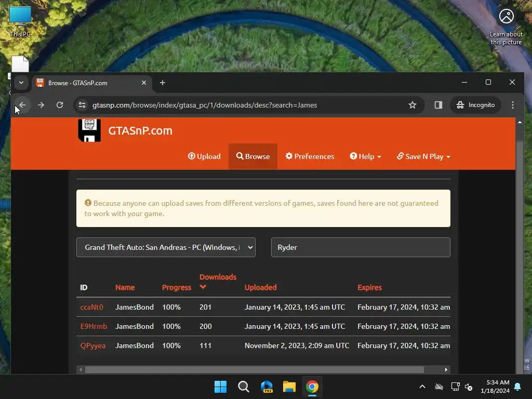
Task: Click the Incognito indicator button
Action: coord(475,105)
